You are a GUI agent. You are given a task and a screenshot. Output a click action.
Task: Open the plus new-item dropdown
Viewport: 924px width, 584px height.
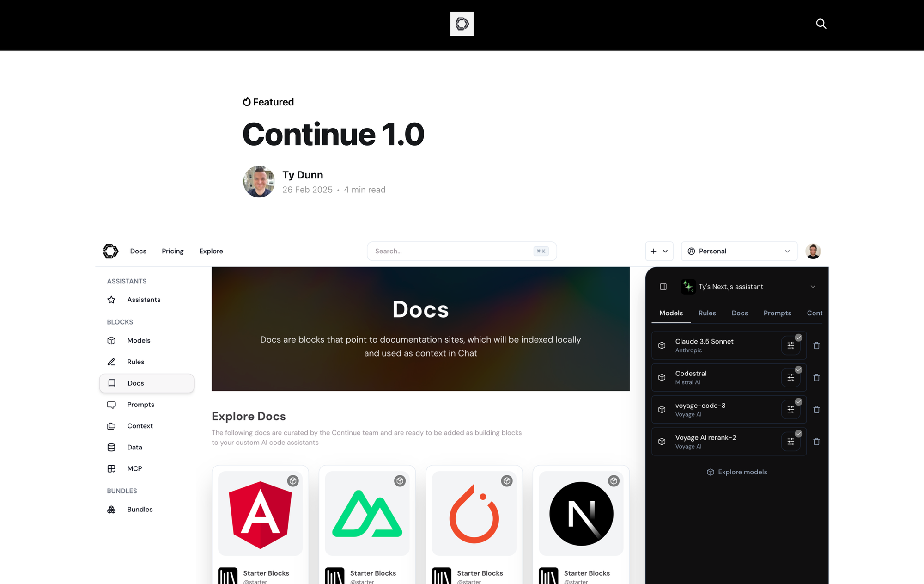pyautogui.click(x=659, y=251)
